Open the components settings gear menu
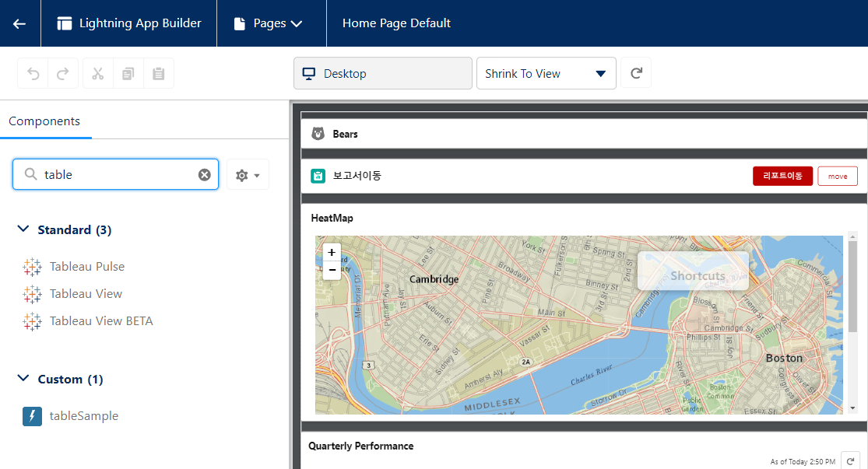 248,175
